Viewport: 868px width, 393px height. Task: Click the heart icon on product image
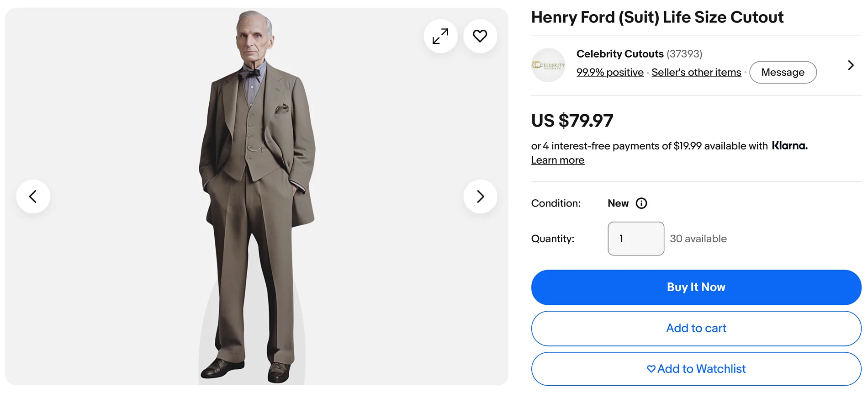(x=480, y=36)
